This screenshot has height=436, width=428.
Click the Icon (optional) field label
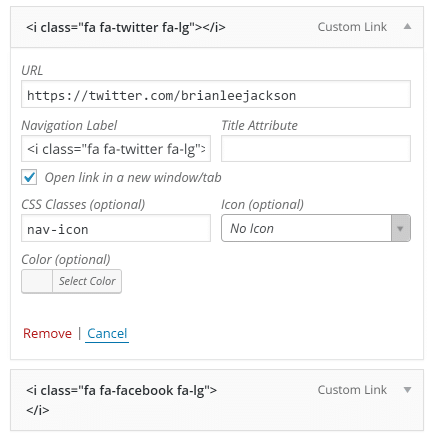262,204
